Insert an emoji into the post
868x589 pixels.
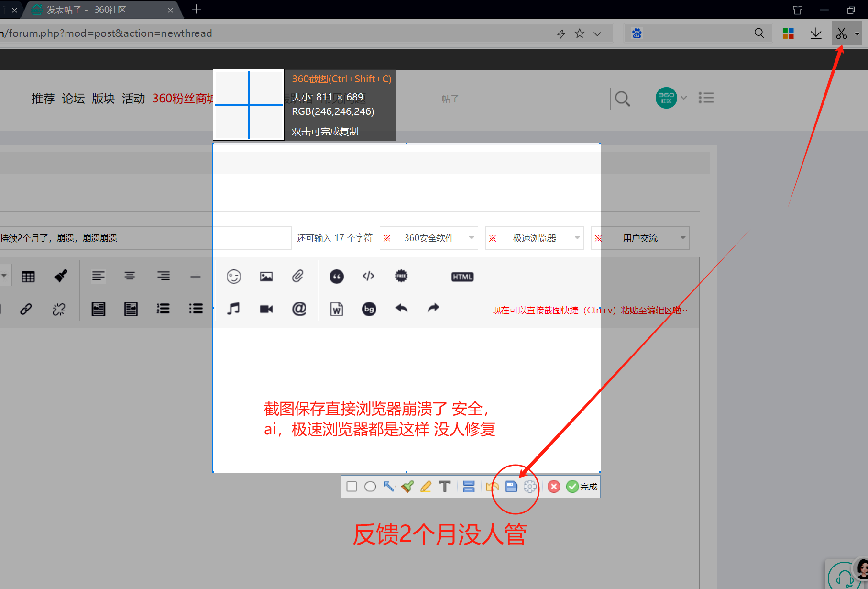pyautogui.click(x=234, y=276)
